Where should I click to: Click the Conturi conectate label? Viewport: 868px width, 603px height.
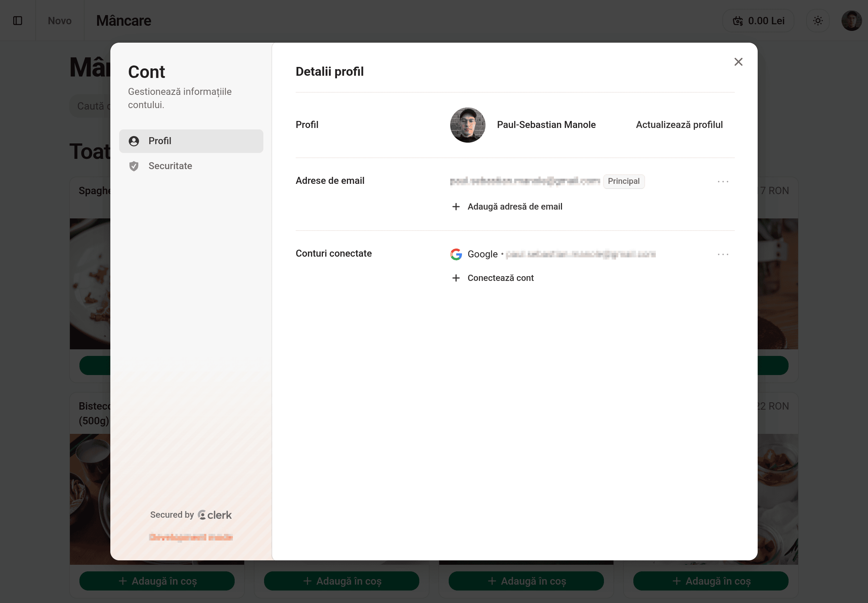click(x=334, y=253)
